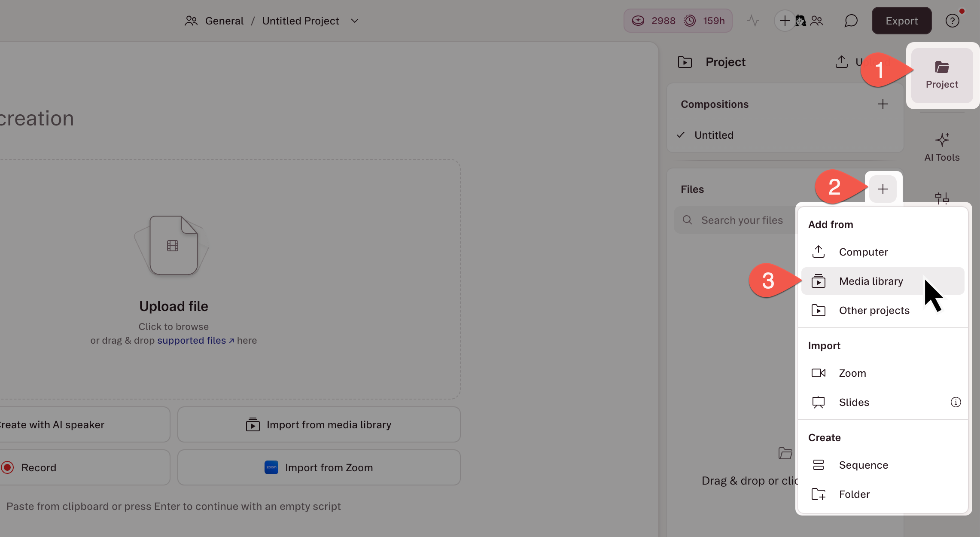Invite collaborator with the plus avatar icon
The height and width of the screenshot is (537, 980).
point(785,21)
